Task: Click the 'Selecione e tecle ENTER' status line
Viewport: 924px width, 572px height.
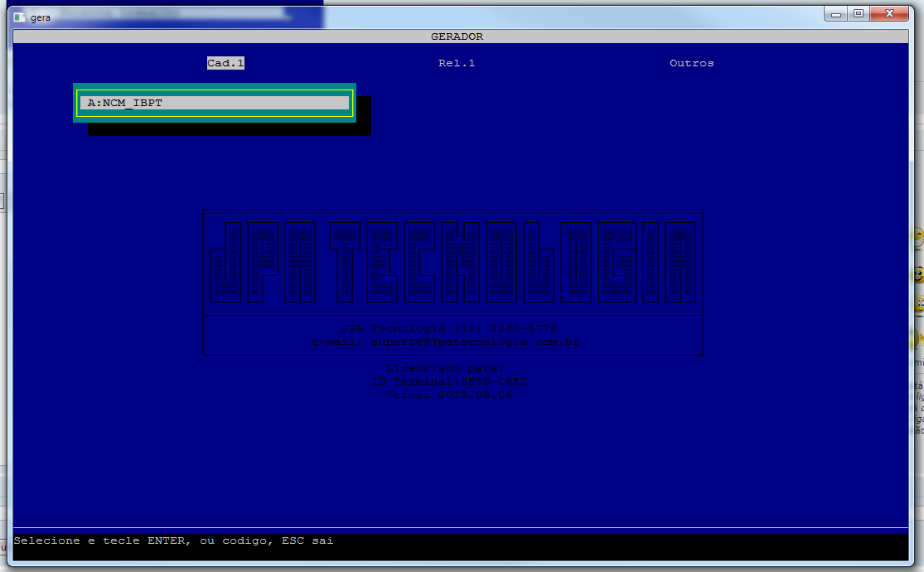Action: tap(173, 540)
